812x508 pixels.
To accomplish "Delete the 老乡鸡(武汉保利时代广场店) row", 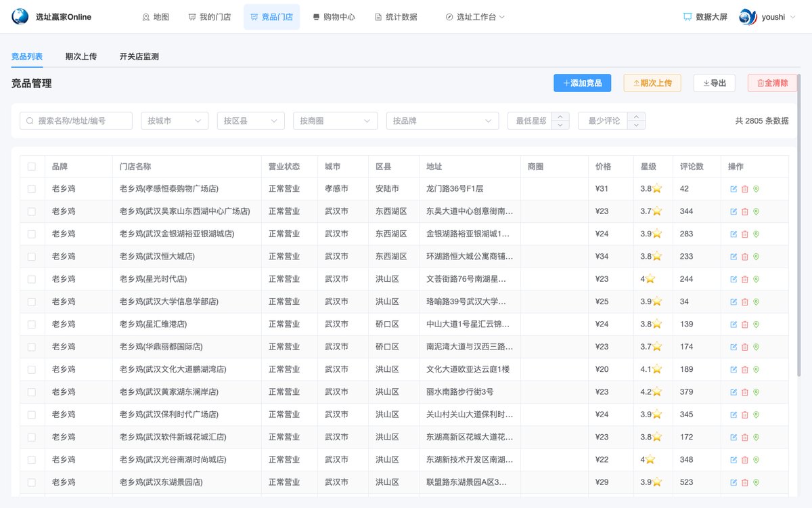I will [745, 415].
